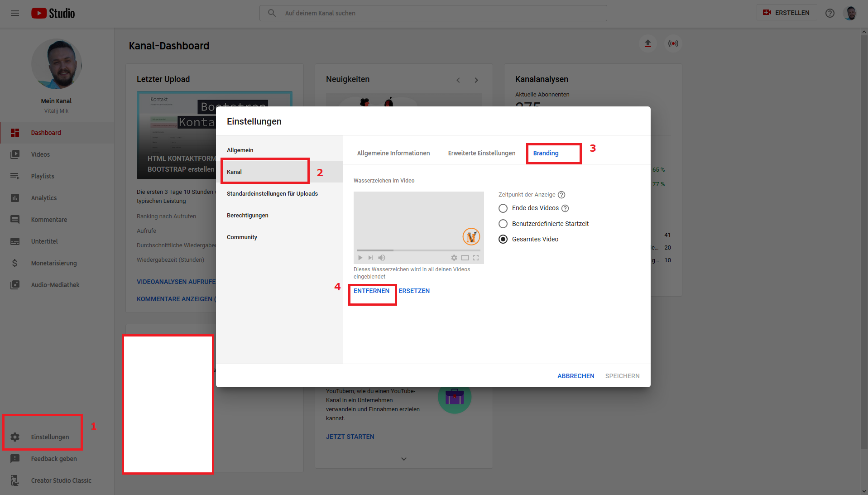Switch to the Erweiterte Einstellungen tab
Screen dimensions: 868x495
coord(481,153)
